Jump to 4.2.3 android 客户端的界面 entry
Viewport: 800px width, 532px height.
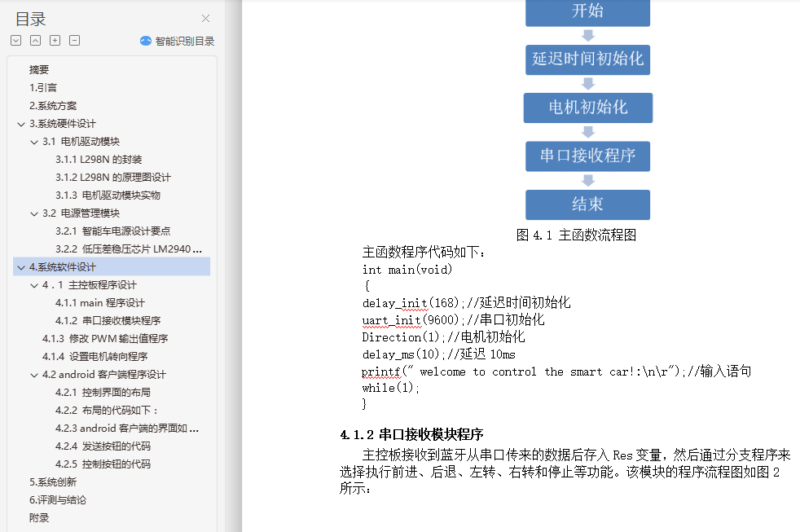pyautogui.click(x=127, y=428)
